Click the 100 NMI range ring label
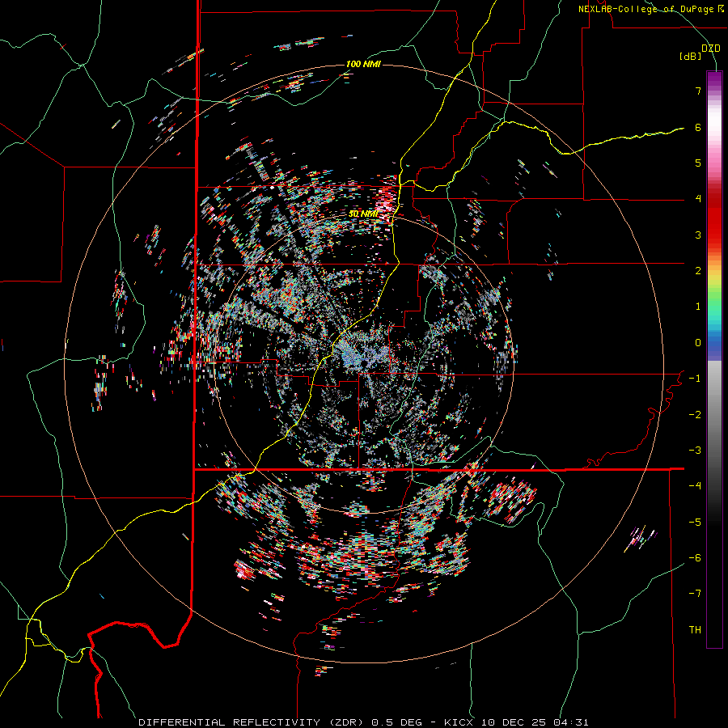 363,64
